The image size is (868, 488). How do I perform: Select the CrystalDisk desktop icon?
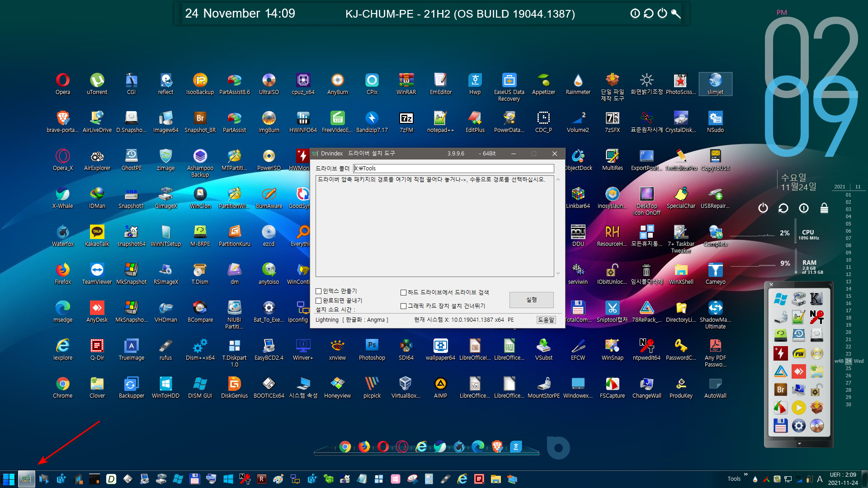tap(681, 122)
